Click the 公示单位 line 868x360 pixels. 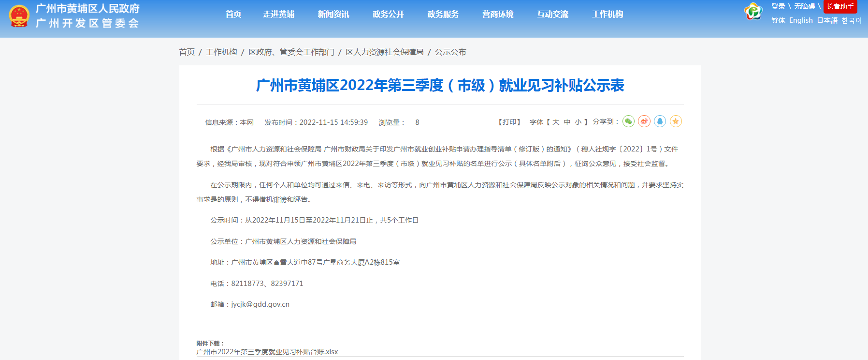[x=283, y=241]
